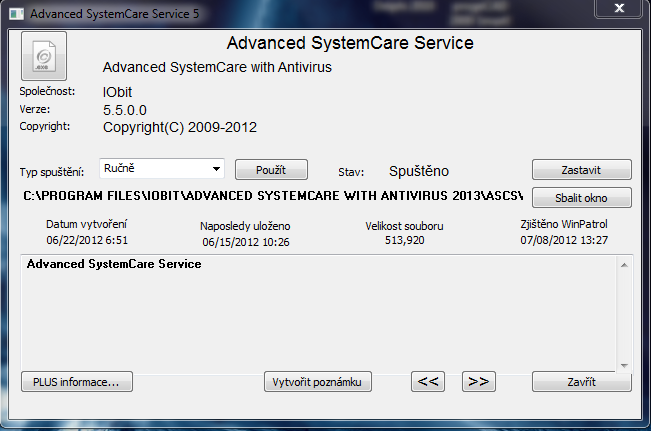This screenshot has width=651, height=431.
Task: Click the description text area
Action: point(319,313)
